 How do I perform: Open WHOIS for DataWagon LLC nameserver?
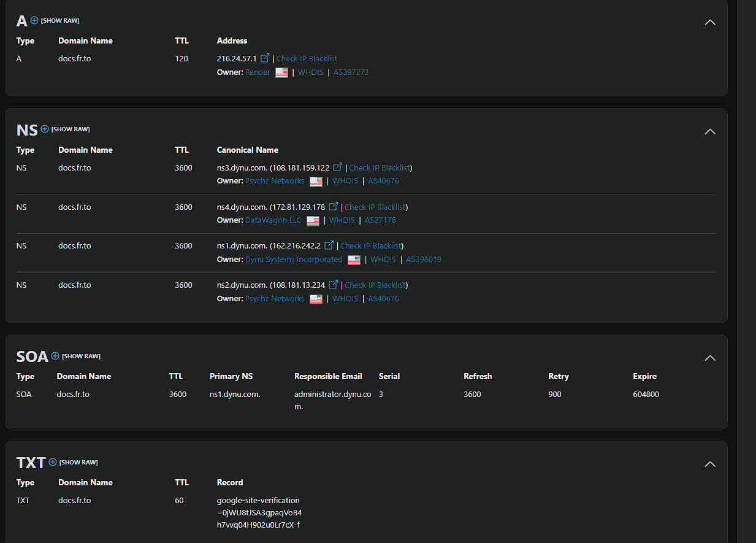pyautogui.click(x=342, y=220)
